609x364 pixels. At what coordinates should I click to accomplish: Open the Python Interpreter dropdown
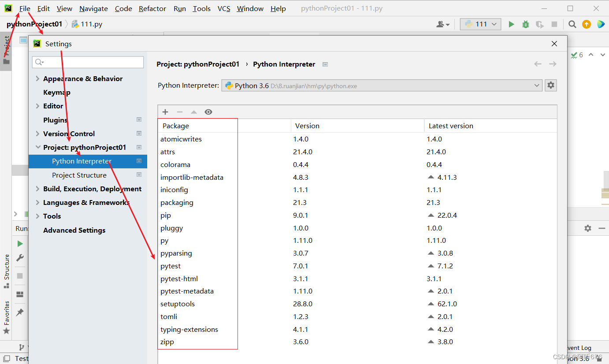coord(537,85)
